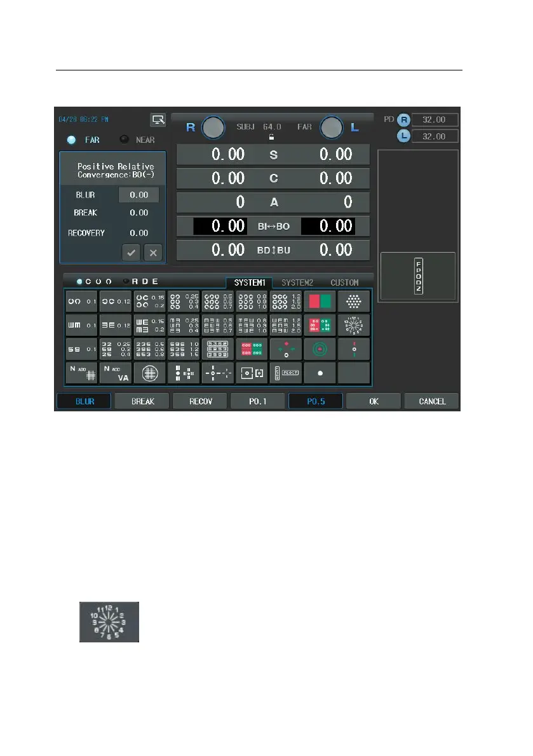Select the tumbling E 0.12 chart
The width and height of the screenshot is (533, 756).
[116, 325]
